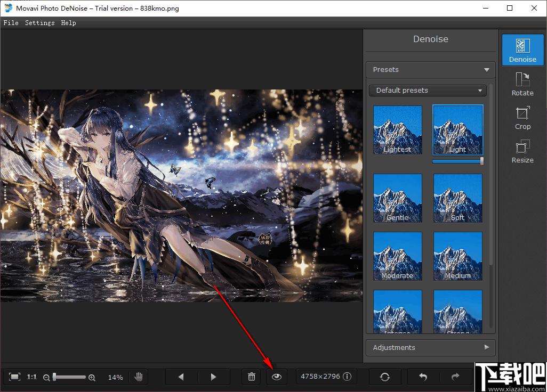Apply the Light preset
The image size is (547, 392).
pos(457,129)
